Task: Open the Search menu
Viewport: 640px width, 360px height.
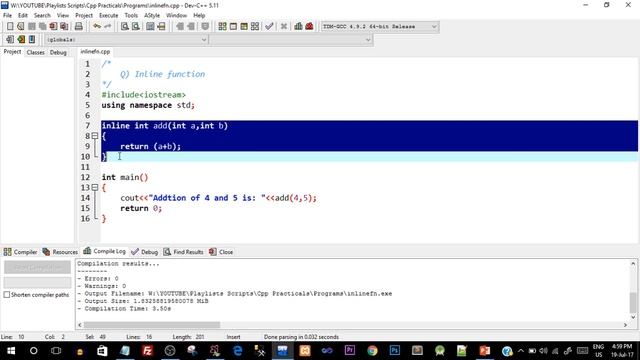Action: (42, 16)
